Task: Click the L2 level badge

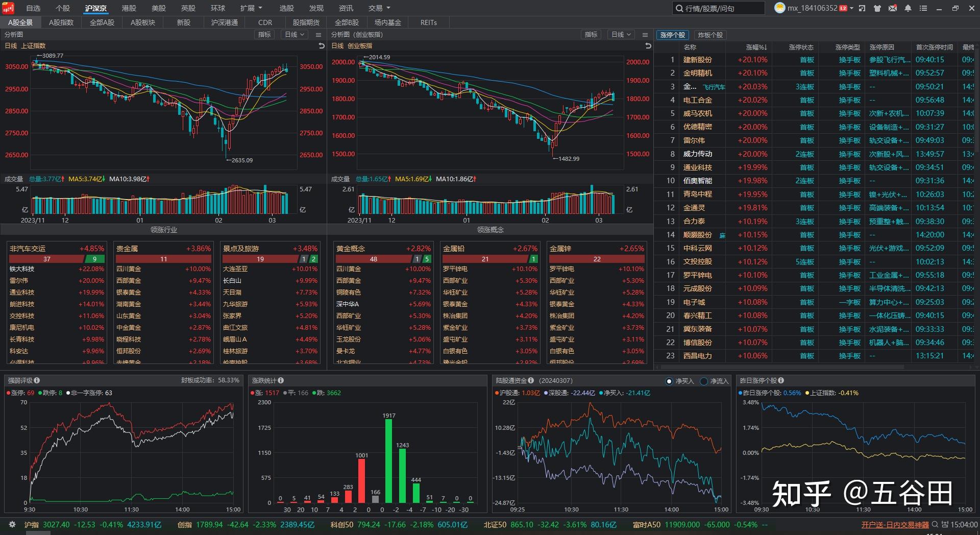Action: 843,8
